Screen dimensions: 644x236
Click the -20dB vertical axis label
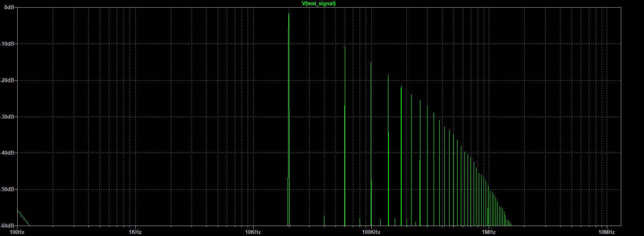tap(8, 80)
